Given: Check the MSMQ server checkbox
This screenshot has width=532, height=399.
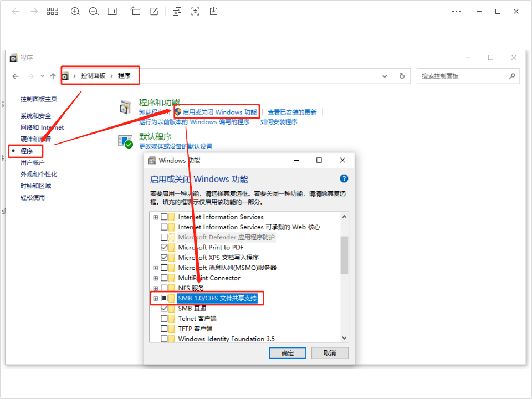Looking at the screenshot, I should 164,268.
